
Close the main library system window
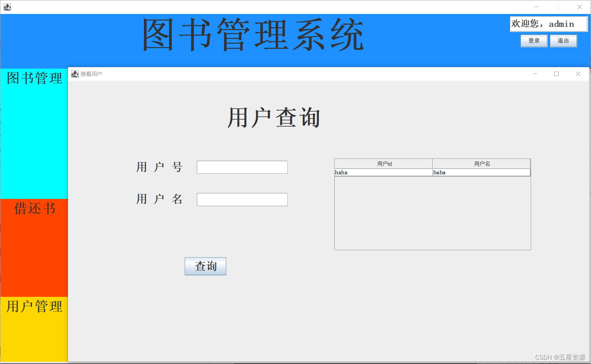[x=580, y=7]
